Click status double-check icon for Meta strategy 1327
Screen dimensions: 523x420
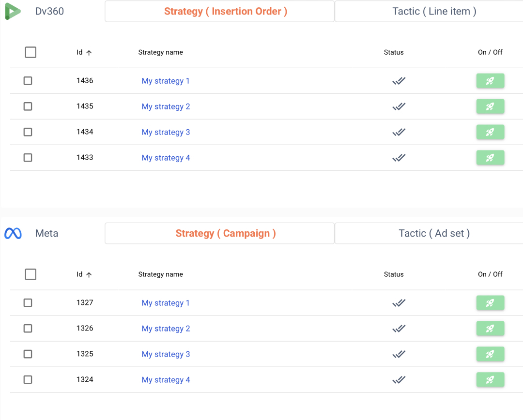point(399,303)
